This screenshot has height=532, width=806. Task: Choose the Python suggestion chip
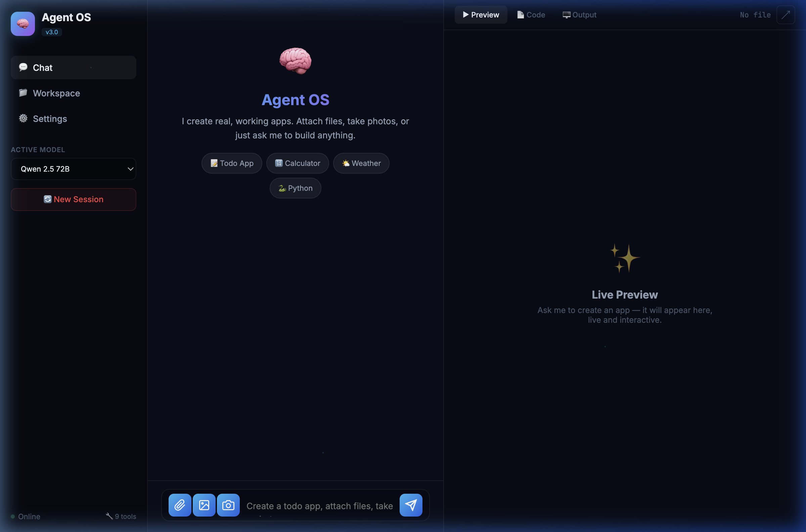coord(296,188)
